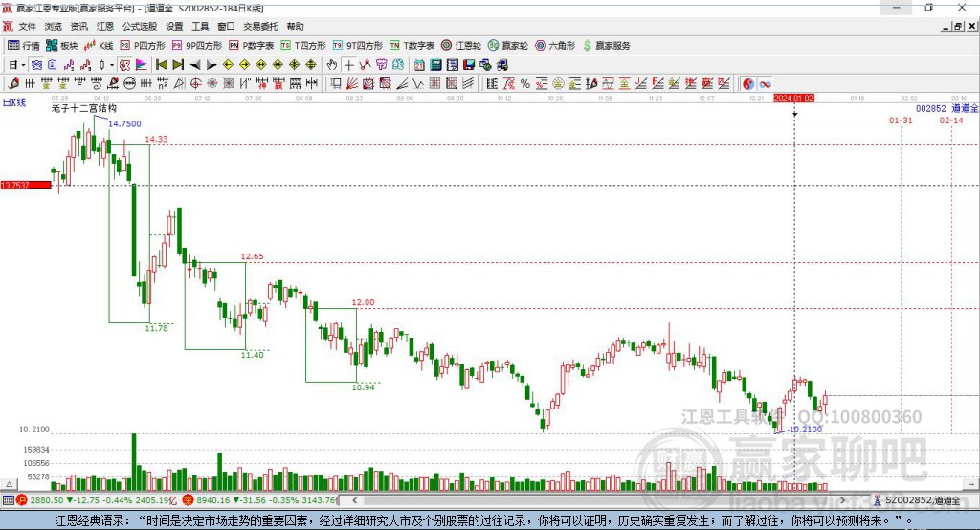The image size is (980, 530).
Task: Open the 工具 menu
Action: (200, 26)
